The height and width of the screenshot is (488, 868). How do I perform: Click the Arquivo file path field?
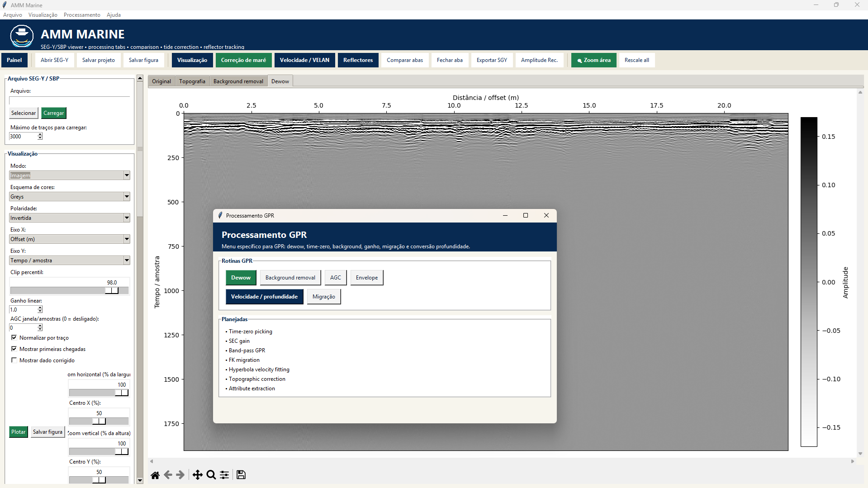click(x=70, y=100)
